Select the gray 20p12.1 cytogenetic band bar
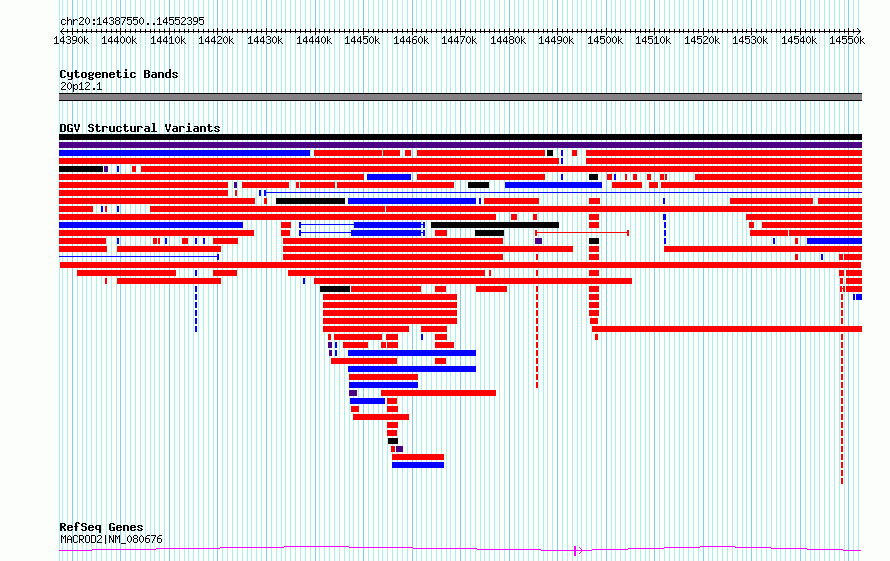 (x=460, y=97)
